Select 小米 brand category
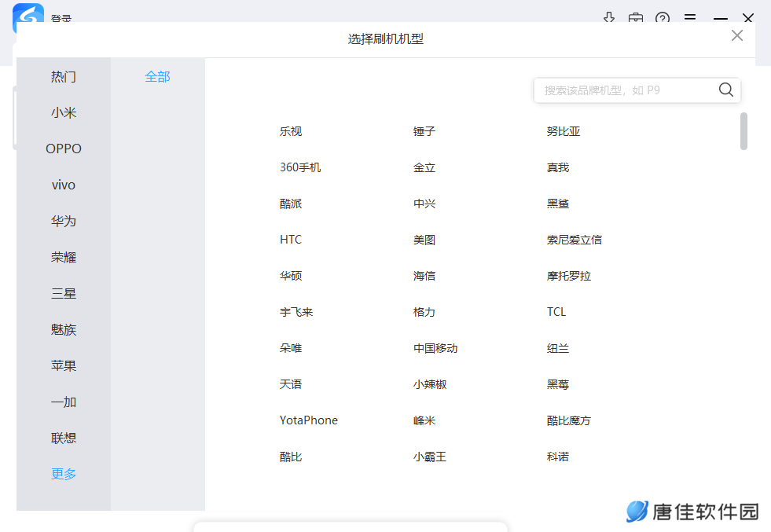Image resolution: width=771 pixels, height=532 pixels. tap(64, 112)
